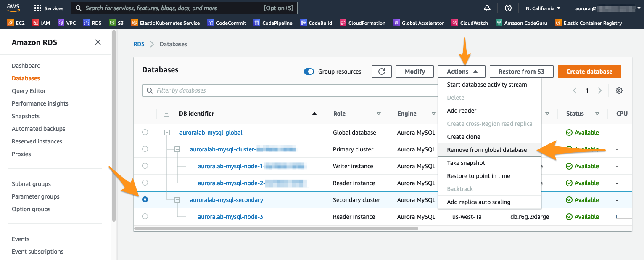This screenshot has width=644, height=260.
Task: Open the notifications bell
Action: 487,8
